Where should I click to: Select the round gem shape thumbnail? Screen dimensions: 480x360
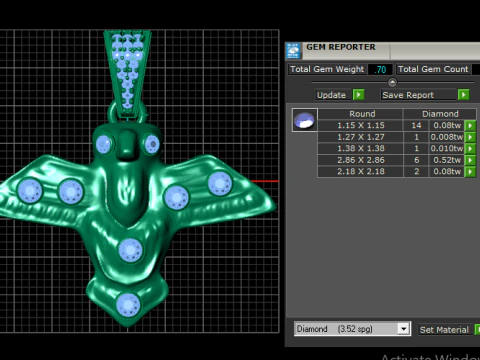point(305,120)
